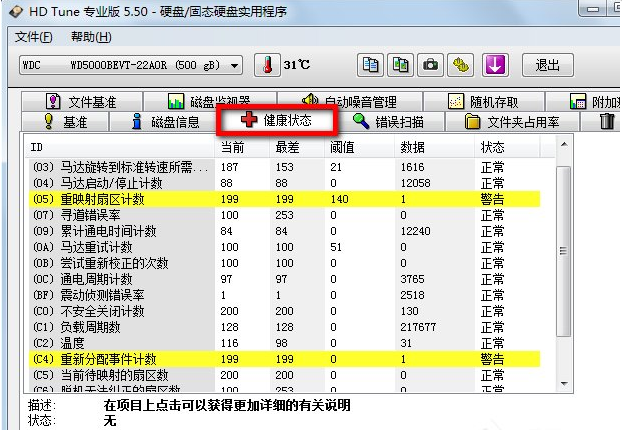
Task: Switch to the 随机存取 tab
Action: coord(484,102)
